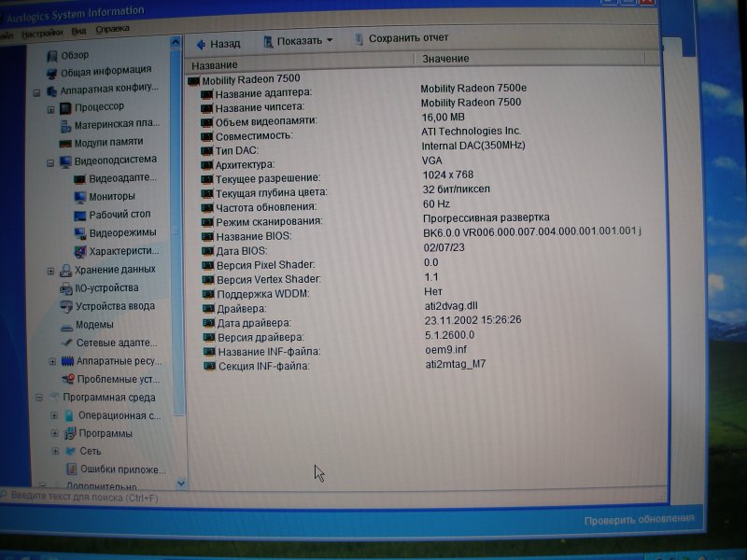Open the Справка menu
The height and width of the screenshot is (560, 747).
(112, 29)
